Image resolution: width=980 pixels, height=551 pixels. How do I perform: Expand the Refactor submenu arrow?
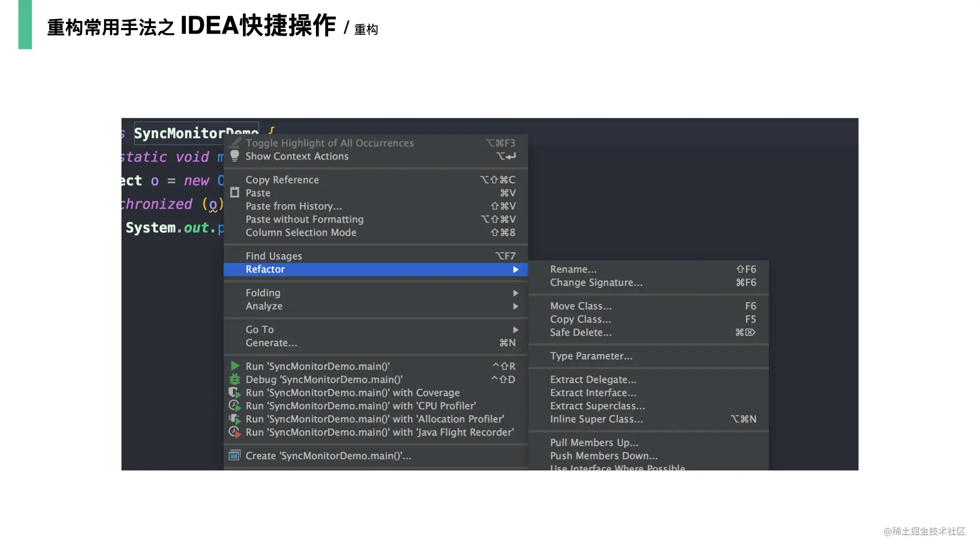(x=516, y=269)
